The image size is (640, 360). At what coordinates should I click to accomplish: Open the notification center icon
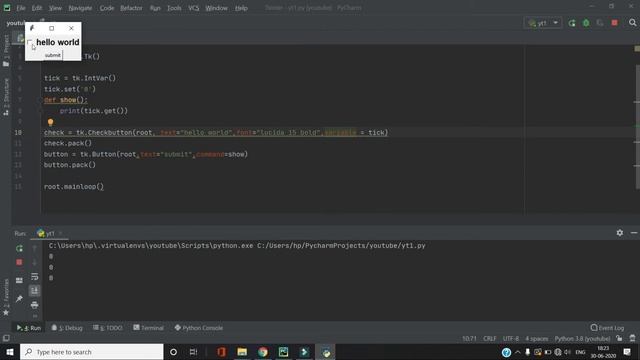coord(627,352)
